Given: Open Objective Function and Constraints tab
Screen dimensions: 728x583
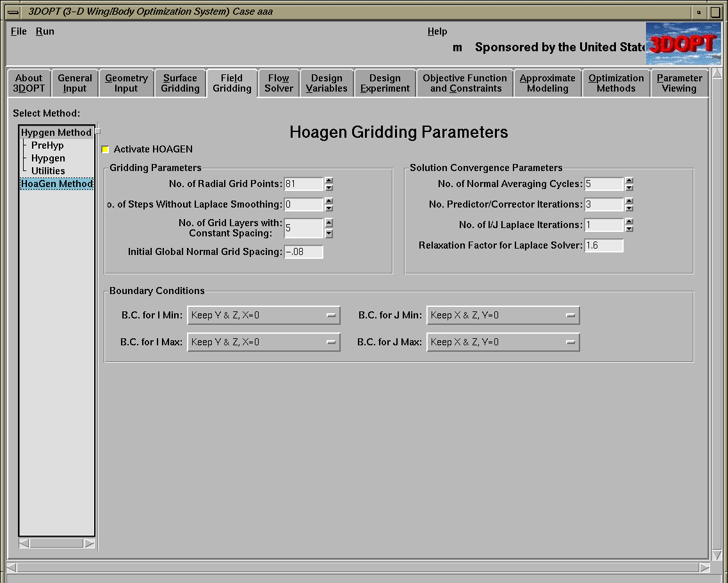Looking at the screenshot, I should [x=465, y=83].
